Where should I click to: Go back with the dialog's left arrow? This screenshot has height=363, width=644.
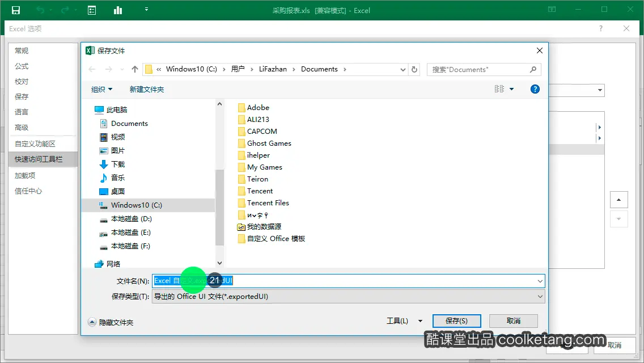click(x=92, y=69)
